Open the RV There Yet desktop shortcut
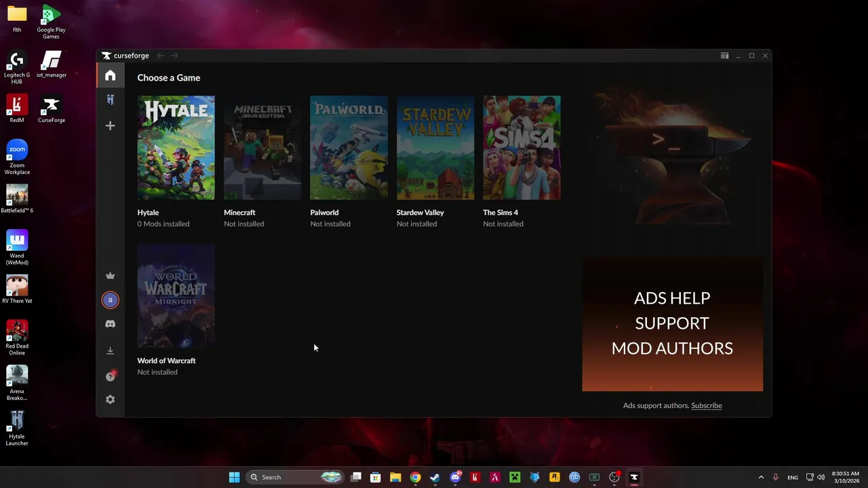Viewport: 868px width, 488px height. [17, 289]
